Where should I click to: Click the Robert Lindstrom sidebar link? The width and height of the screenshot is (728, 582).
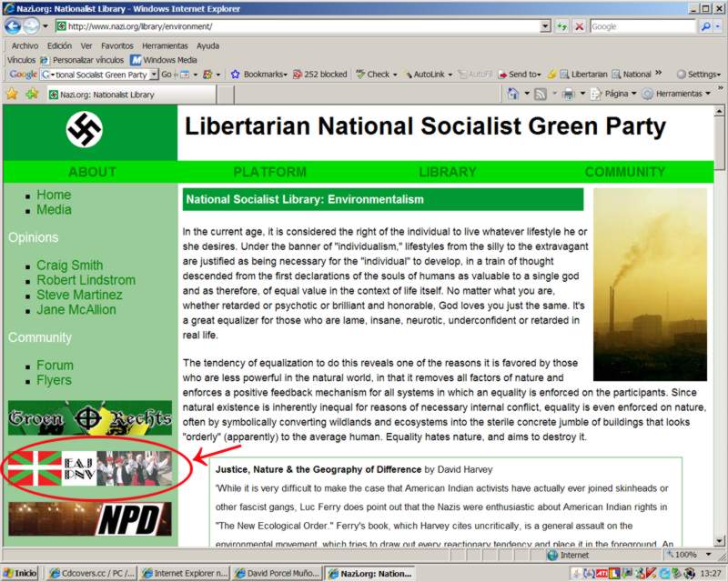(86, 280)
